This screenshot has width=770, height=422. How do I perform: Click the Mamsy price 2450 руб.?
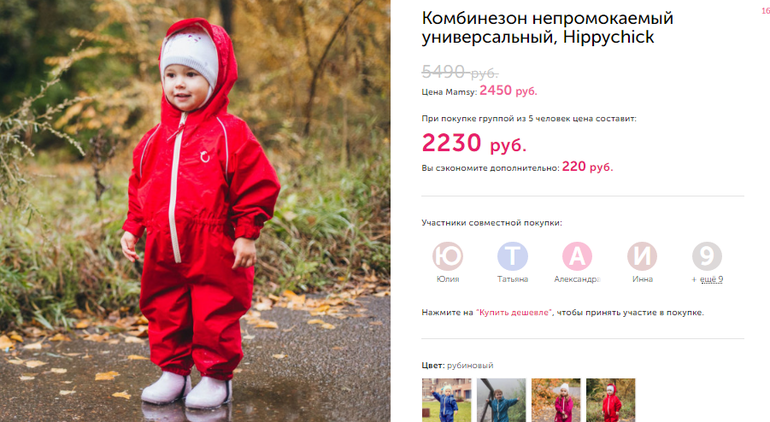[x=508, y=90]
